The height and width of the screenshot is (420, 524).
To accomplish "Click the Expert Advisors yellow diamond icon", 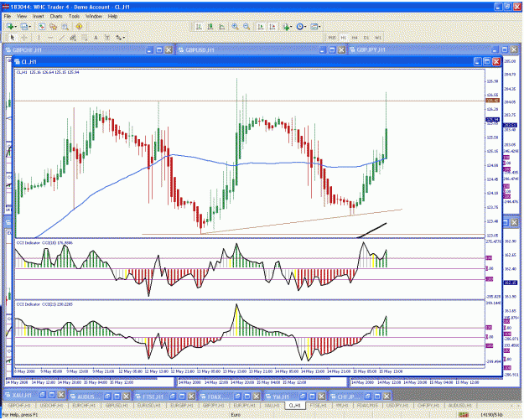I will coord(79,26).
